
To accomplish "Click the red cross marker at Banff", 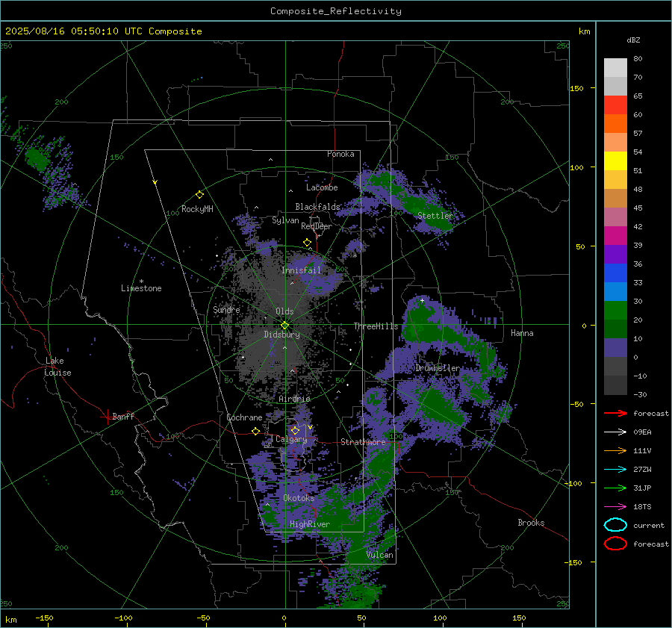I will (107, 417).
